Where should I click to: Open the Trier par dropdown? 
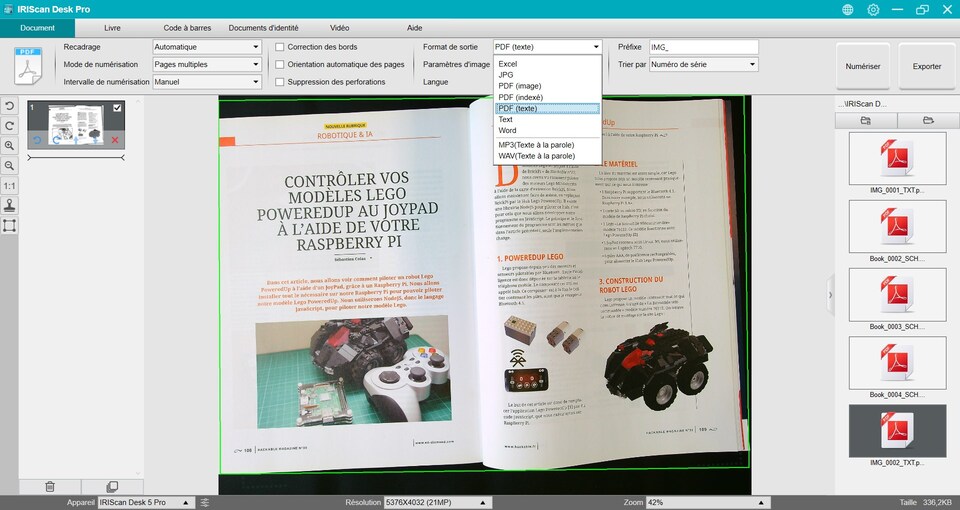(x=703, y=64)
